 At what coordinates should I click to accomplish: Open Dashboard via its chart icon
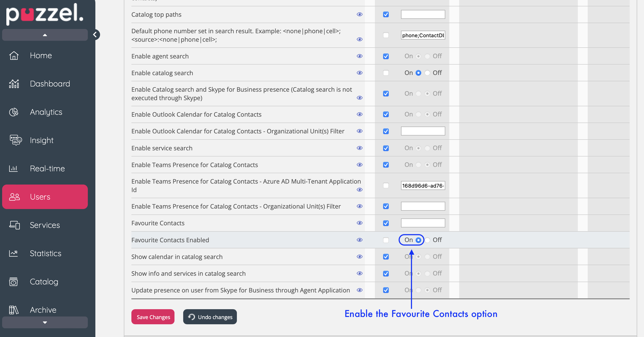click(x=14, y=84)
